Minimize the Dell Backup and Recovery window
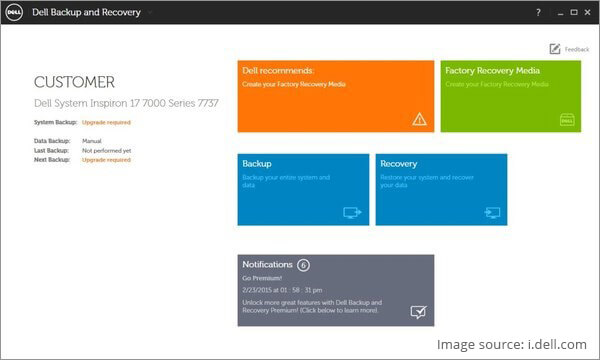 (x=560, y=13)
